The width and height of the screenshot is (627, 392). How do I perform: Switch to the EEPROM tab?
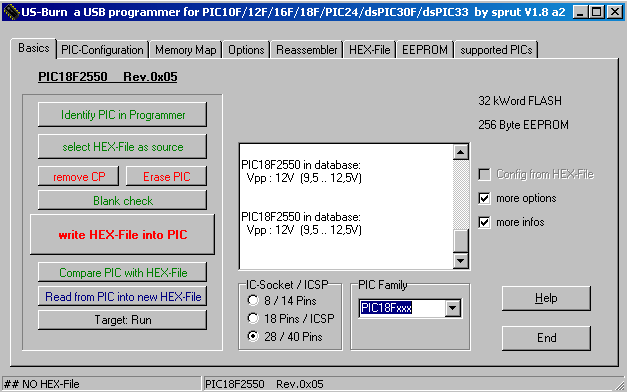tap(425, 50)
